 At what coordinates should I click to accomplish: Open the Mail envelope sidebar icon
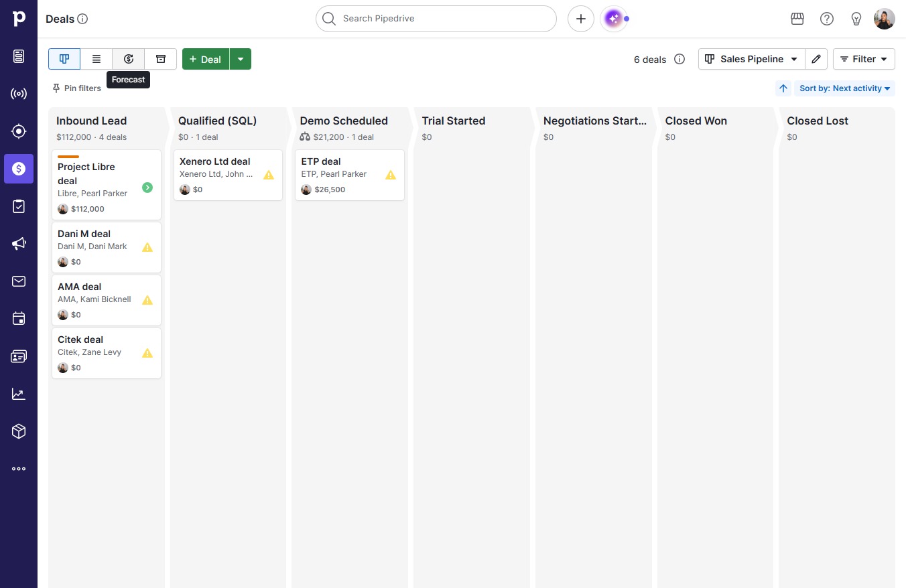(19, 281)
